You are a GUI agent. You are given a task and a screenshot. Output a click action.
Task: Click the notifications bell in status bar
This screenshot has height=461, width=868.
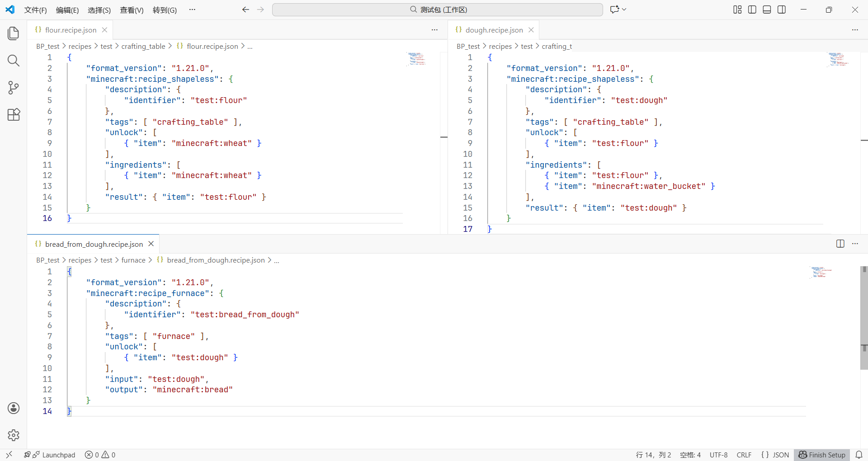pos(859,455)
